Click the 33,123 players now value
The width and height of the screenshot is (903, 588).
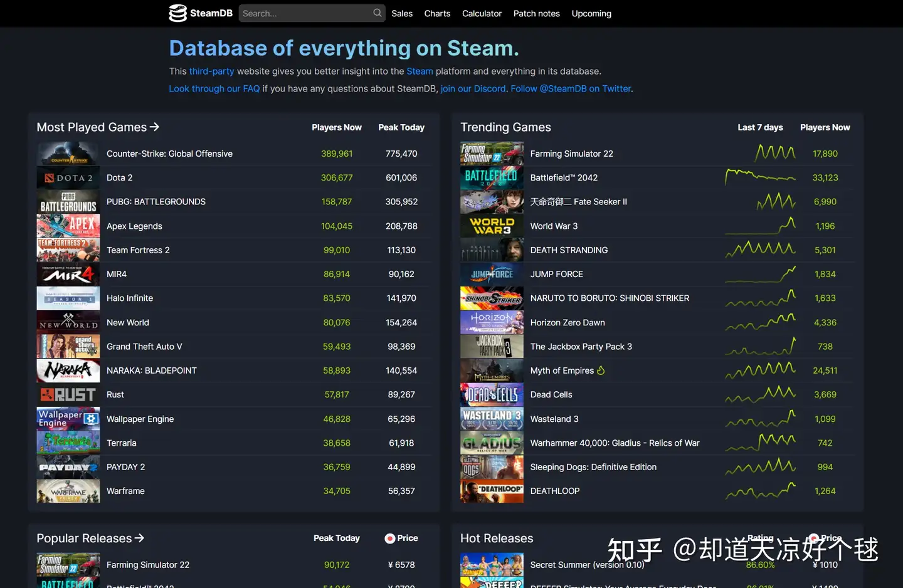tap(825, 178)
